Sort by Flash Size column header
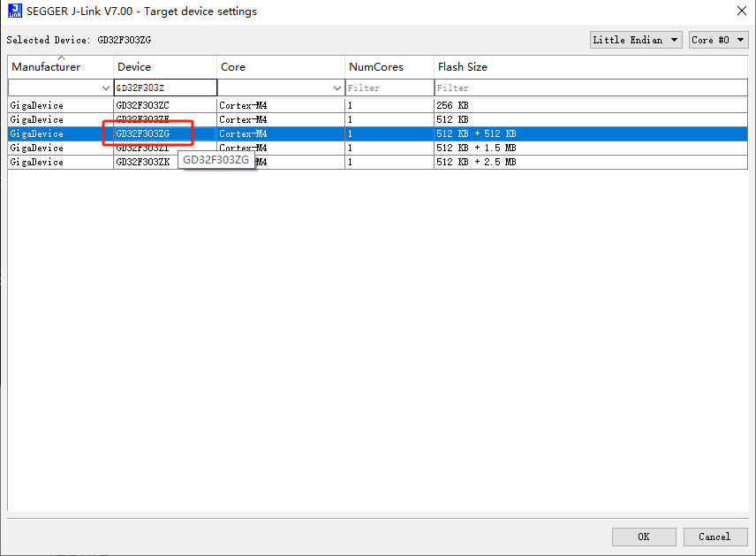 [591, 67]
